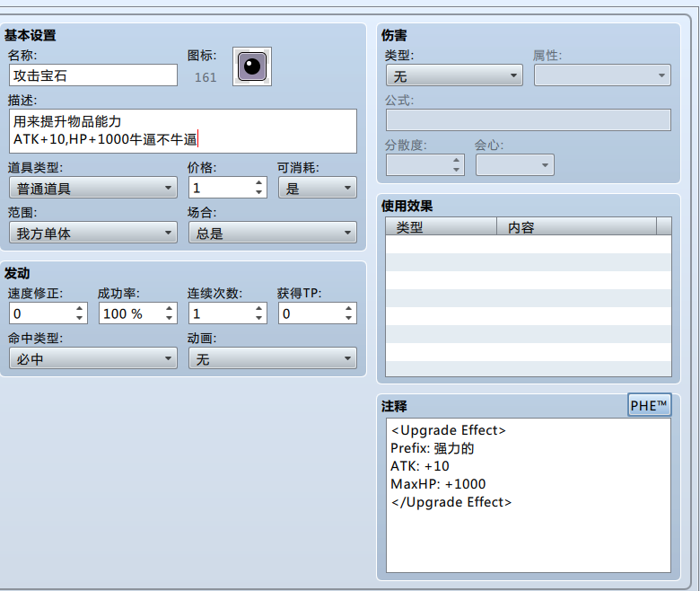Decrease 成功率 with the down arrow
Image resolution: width=700 pixels, height=591 pixels.
pos(170,318)
